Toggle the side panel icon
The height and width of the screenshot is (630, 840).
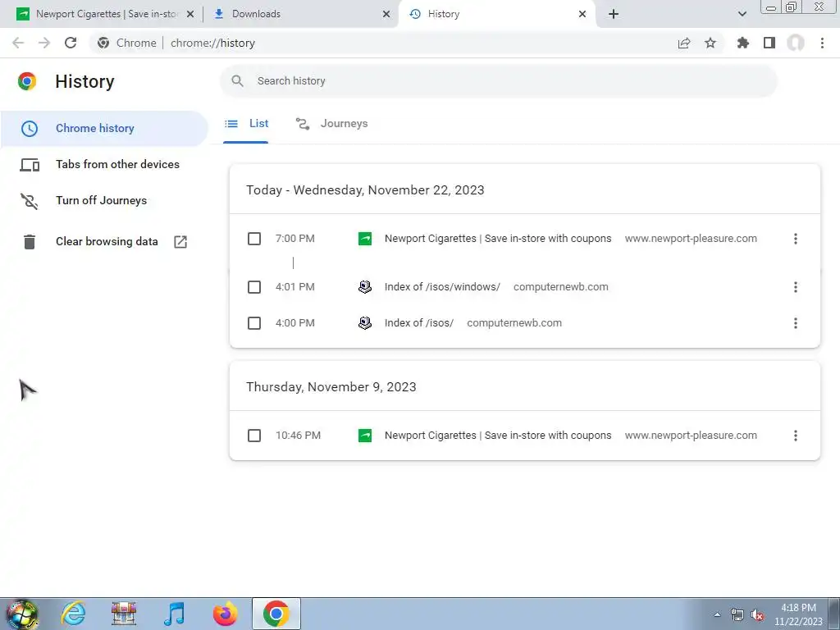769,43
